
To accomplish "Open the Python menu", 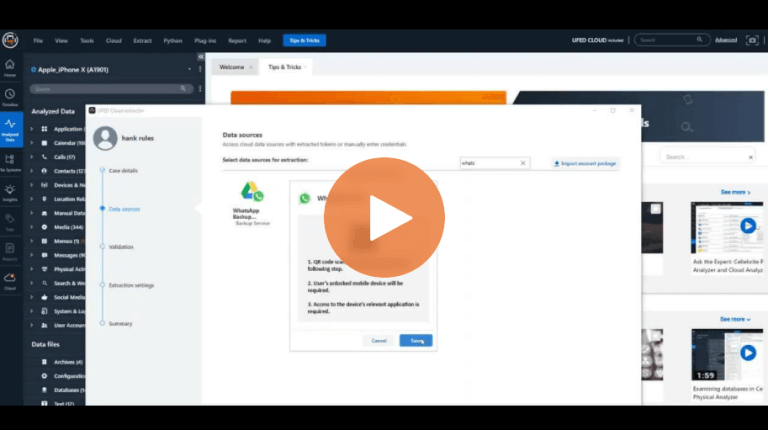I will click(x=173, y=41).
